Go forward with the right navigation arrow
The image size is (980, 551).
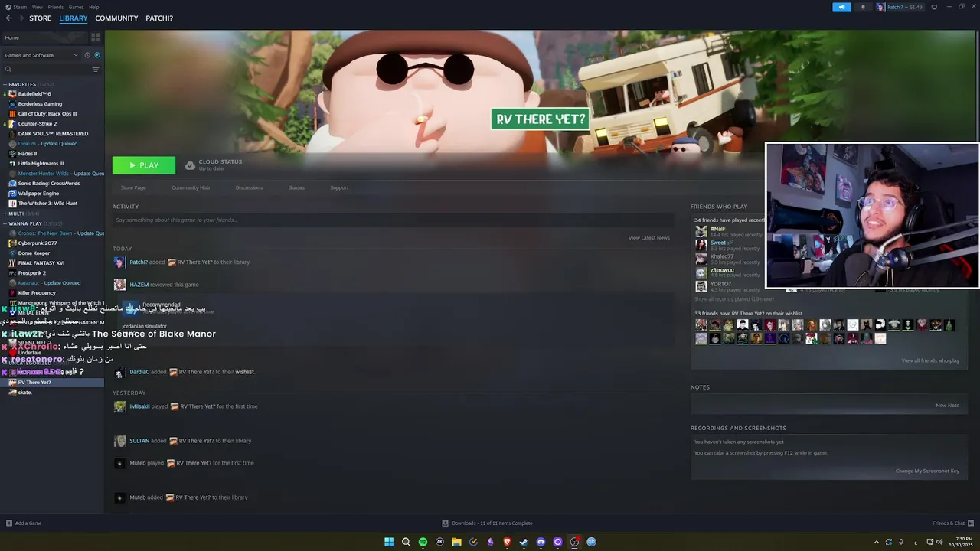20,18
